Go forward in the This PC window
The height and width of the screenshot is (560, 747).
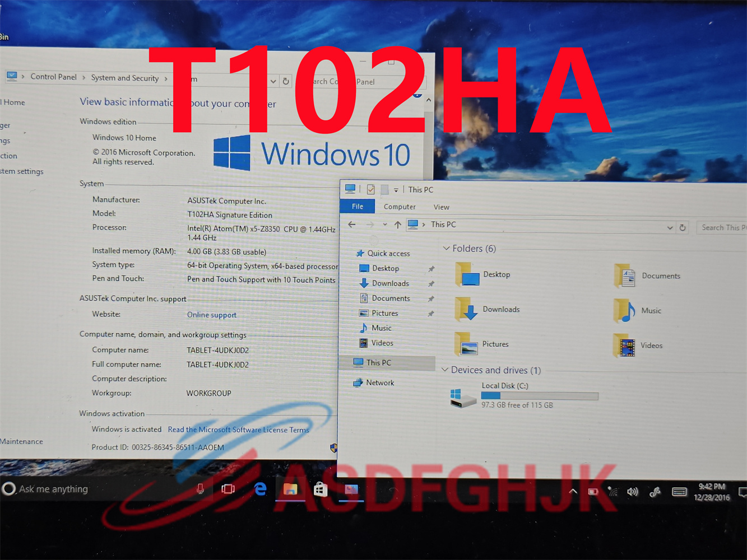370,225
